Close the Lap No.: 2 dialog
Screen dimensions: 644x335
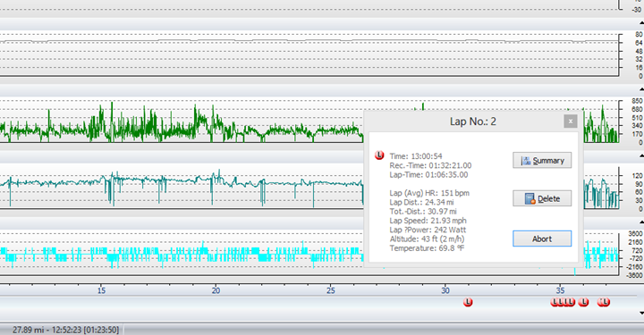570,121
